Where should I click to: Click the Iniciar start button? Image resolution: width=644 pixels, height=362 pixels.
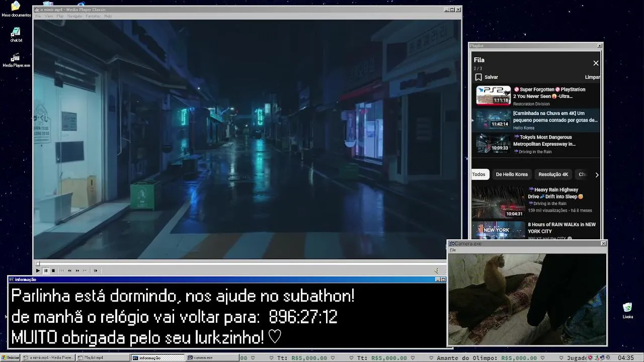pos(10,357)
